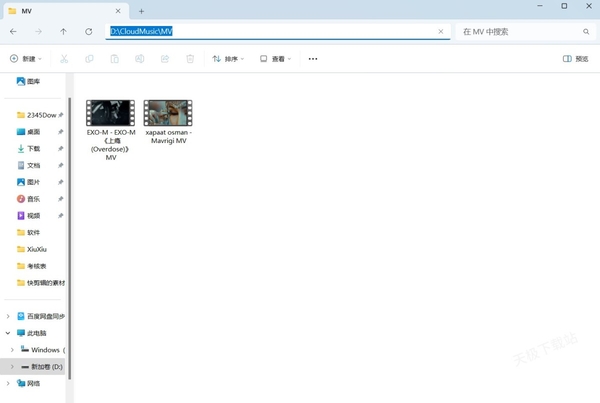Open the 软件 folder in sidebar
The height and width of the screenshot is (403, 600).
29,233
